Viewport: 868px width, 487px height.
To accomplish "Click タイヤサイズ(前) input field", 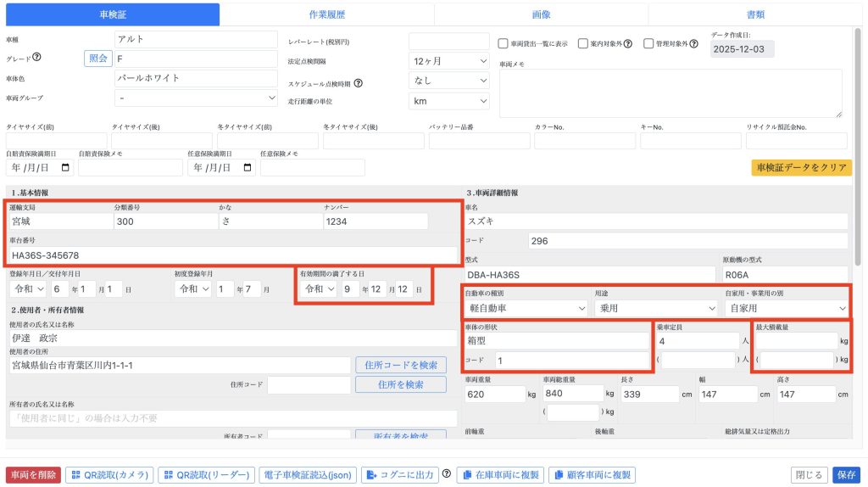I will click(57, 141).
